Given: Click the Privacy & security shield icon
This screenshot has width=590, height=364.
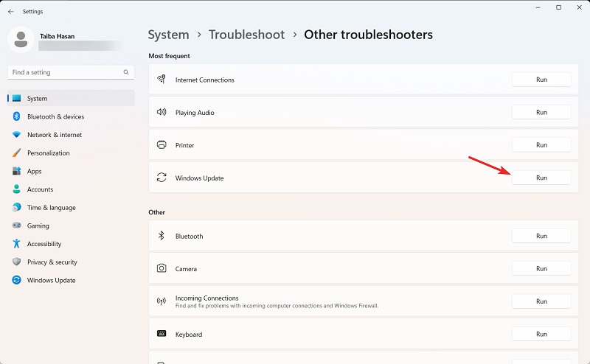Looking at the screenshot, I should pyautogui.click(x=16, y=262).
